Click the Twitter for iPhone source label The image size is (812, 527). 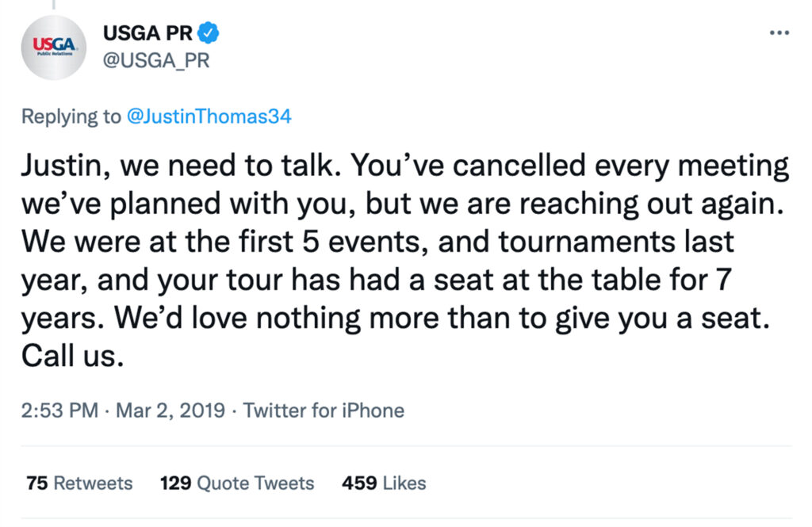324,411
